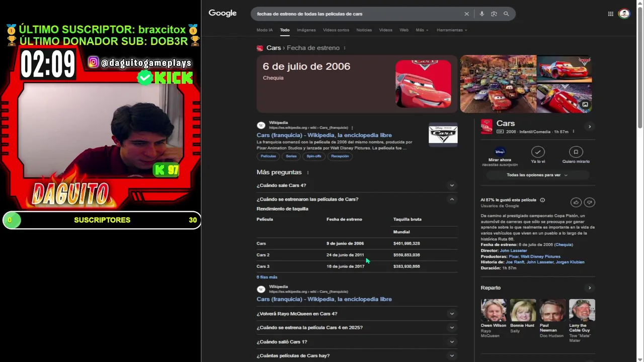Start voice search with the microphone icon
This screenshot has width=644, height=362.
pyautogui.click(x=481, y=14)
